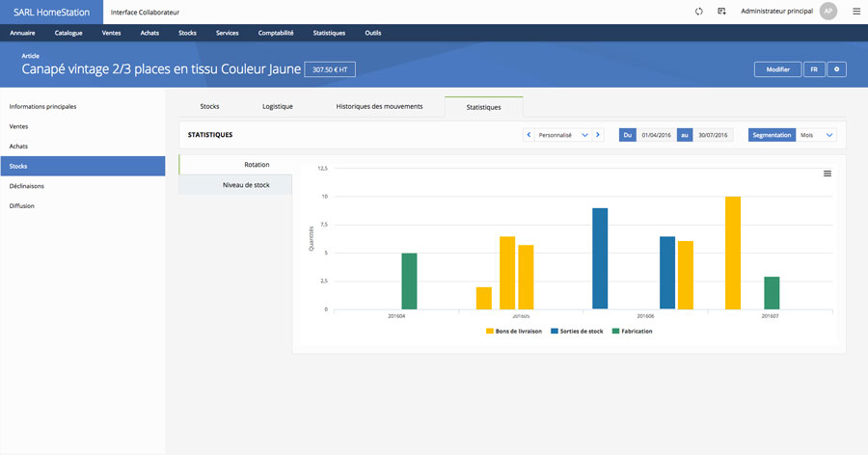The height and width of the screenshot is (455, 868).
Task: Click the start date field 01/04/2016
Action: pos(657,135)
